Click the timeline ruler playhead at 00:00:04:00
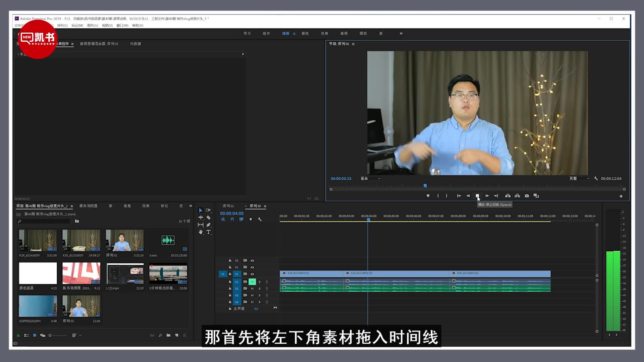Viewport: 644px width, 362px height. pyautogui.click(x=368, y=220)
